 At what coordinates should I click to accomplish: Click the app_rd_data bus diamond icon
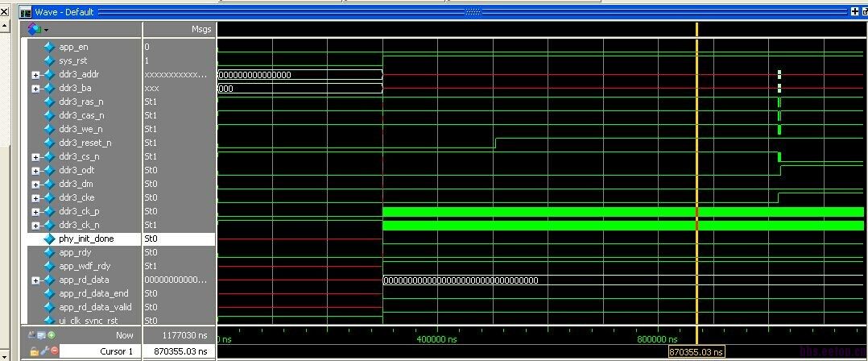50,280
